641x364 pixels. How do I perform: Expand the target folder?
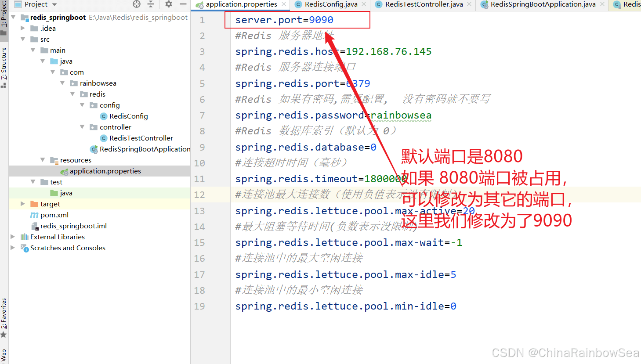(23, 204)
